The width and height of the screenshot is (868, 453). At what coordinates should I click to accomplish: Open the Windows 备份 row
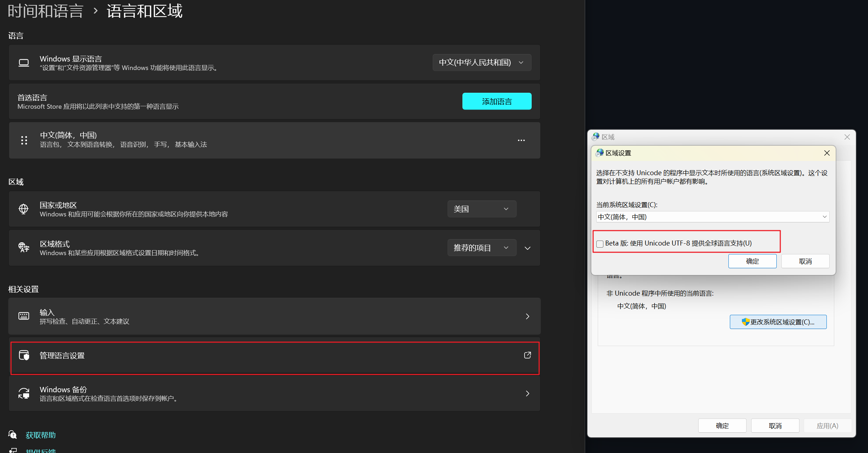tap(275, 393)
